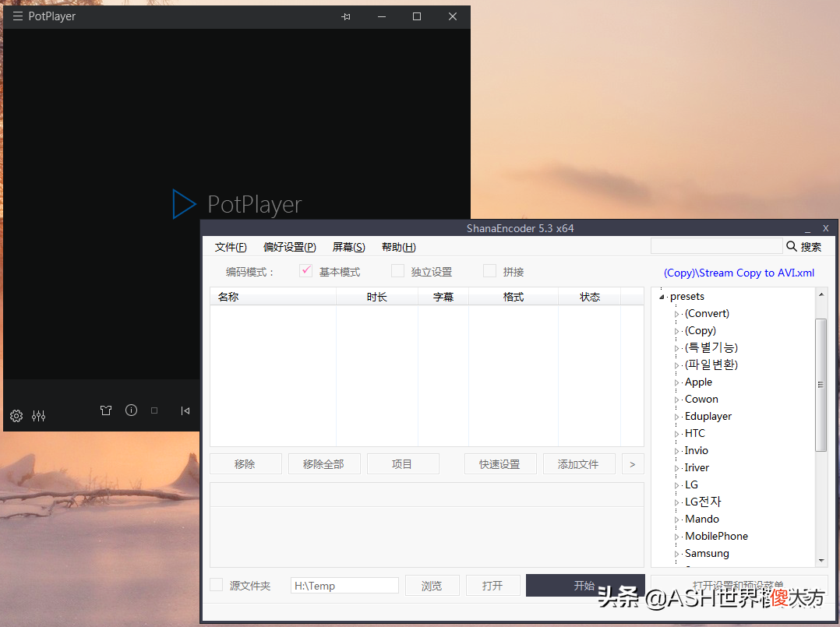This screenshot has height=627, width=840.
Task: Open the Stream Copy to AVI.xml preset link
Action: [x=739, y=273]
